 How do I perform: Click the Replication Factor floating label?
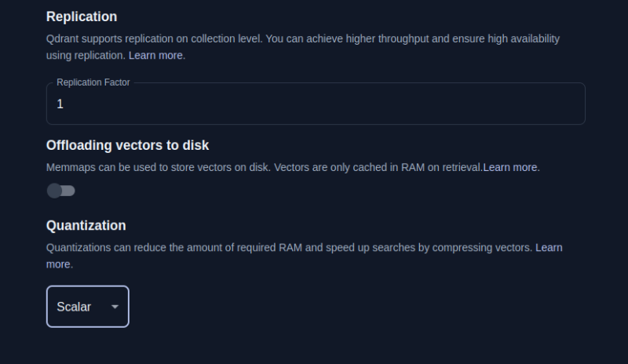point(93,82)
